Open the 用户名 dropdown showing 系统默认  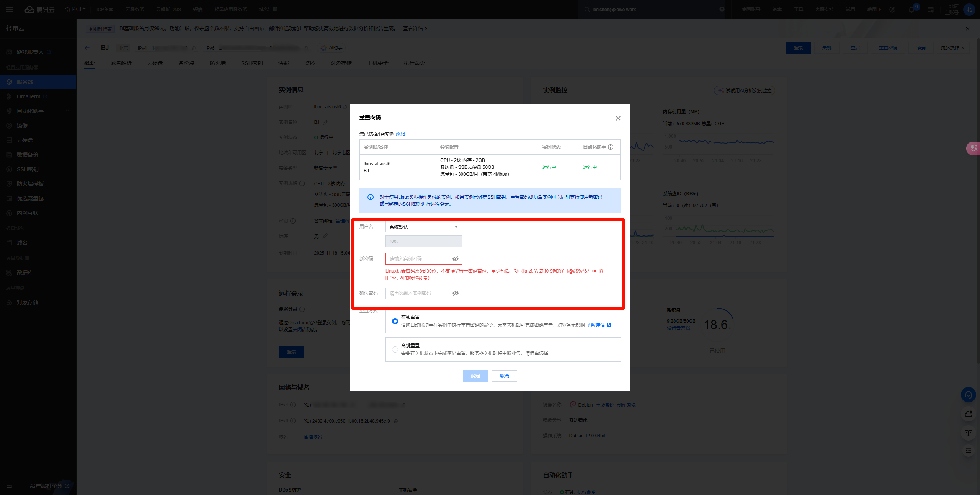pyautogui.click(x=423, y=227)
